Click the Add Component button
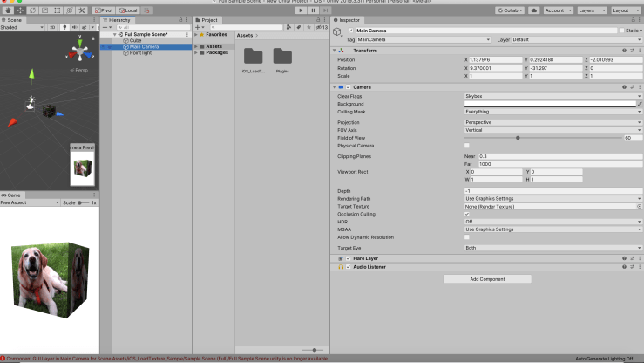 (486, 279)
